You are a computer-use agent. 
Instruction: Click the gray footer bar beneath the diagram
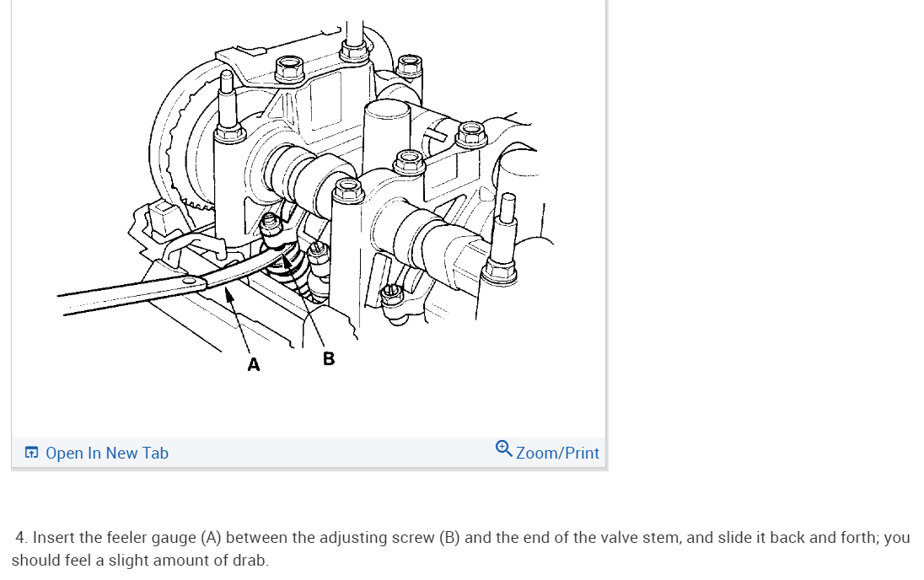tap(309, 453)
